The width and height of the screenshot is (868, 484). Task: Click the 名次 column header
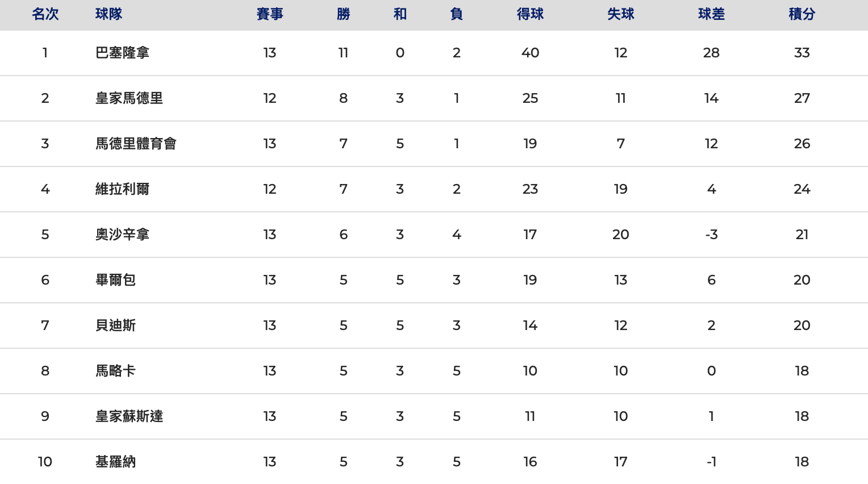[x=45, y=14]
